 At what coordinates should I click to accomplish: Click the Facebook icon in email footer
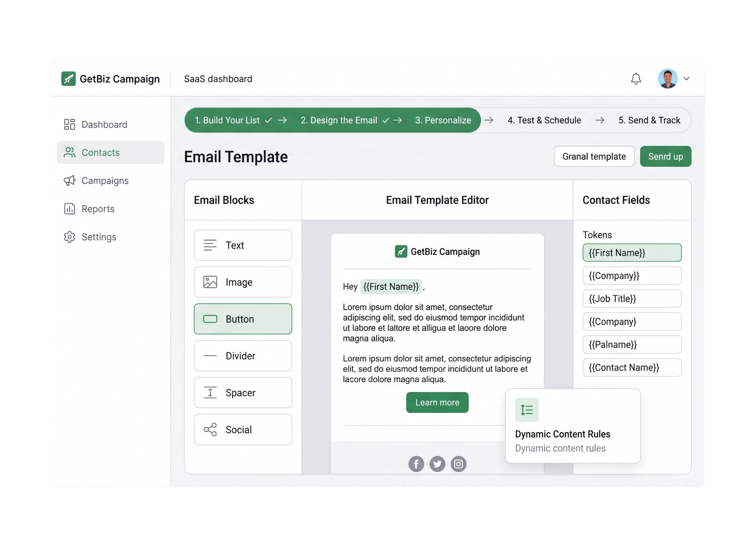point(416,464)
